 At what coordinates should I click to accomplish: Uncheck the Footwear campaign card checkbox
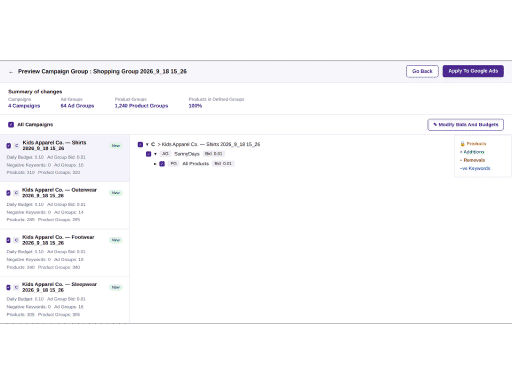click(x=9, y=240)
